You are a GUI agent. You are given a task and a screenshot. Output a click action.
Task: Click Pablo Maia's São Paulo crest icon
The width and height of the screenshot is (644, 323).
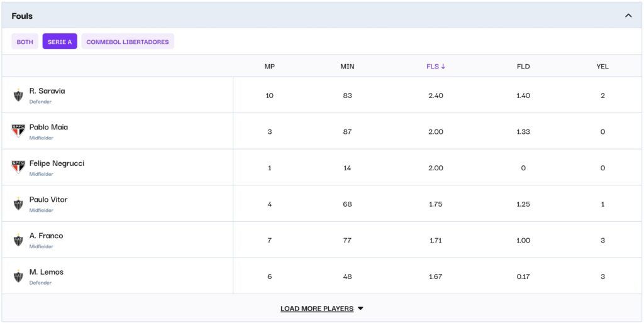(x=18, y=131)
